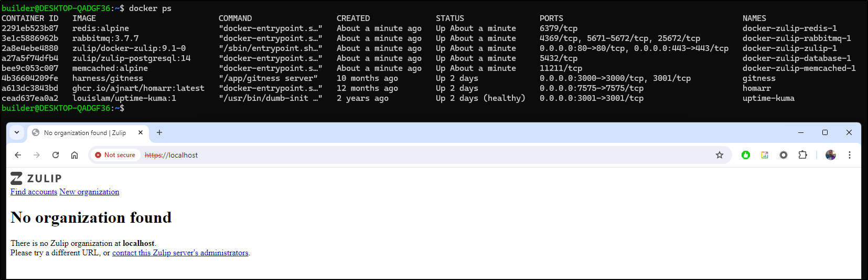The image size is (868, 280).
Task: Click the 'Not secure' site info chip
Action: [115, 155]
